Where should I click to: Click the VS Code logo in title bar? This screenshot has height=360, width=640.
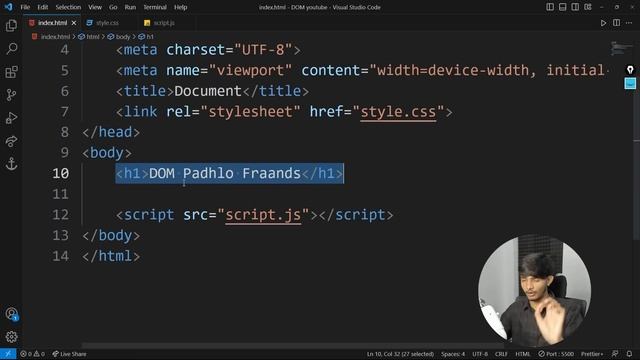click(x=9, y=7)
